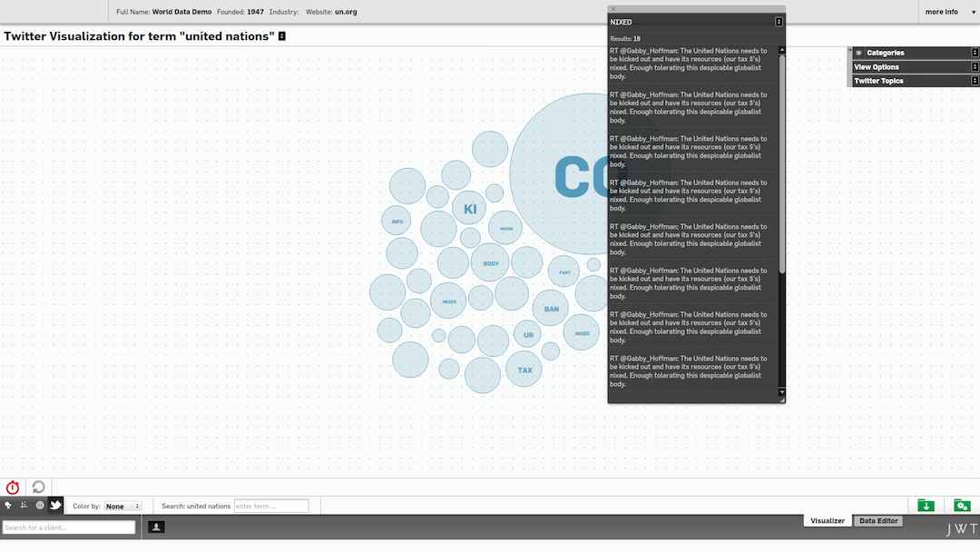Toggle the icon beside the visualization title
Viewport: 980px width, 552px height.
pyautogui.click(x=282, y=36)
